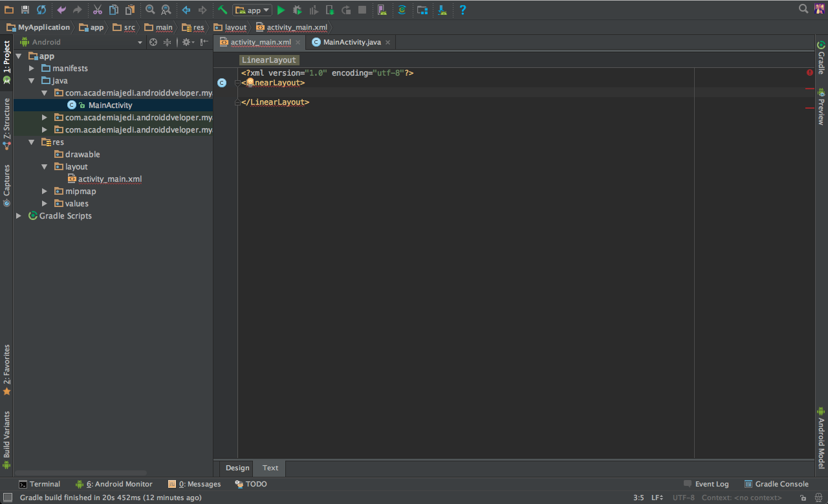Click the Debug app bug icon
Image resolution: width=828 pixels, height=504 pixels.
[x=297, y=10]
